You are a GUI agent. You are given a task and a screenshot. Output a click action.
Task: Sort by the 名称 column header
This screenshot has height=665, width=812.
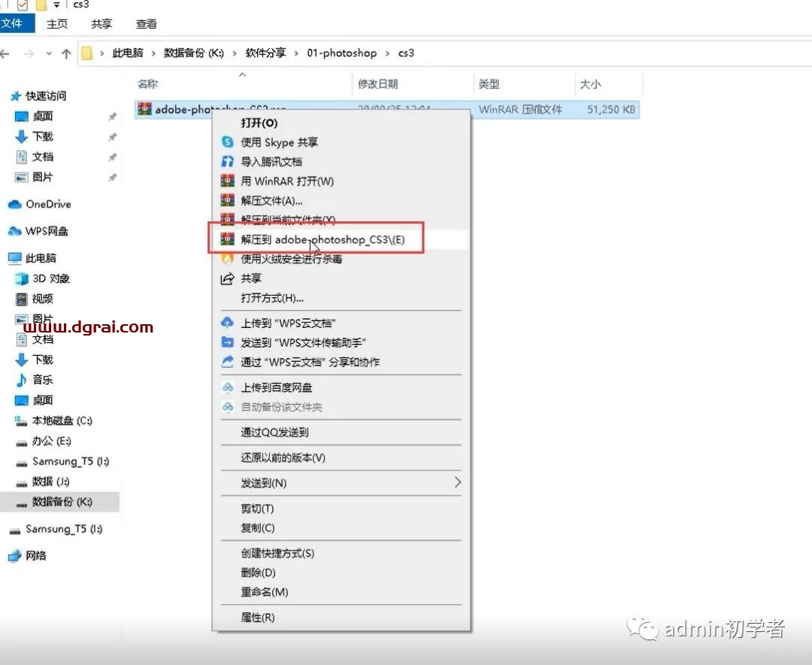tap(147, 84)
